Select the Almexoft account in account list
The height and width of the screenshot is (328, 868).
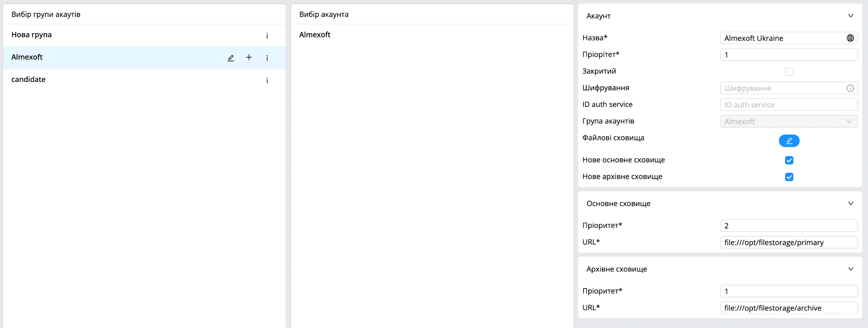coord(432,35)
